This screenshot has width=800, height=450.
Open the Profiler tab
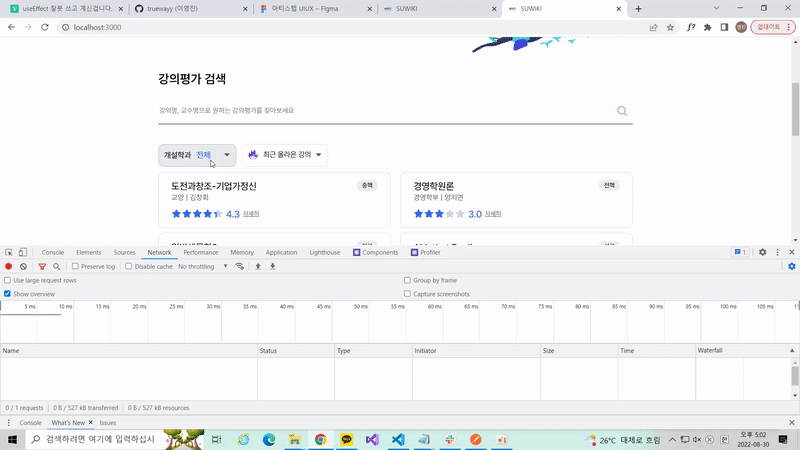tap(426, 252)
